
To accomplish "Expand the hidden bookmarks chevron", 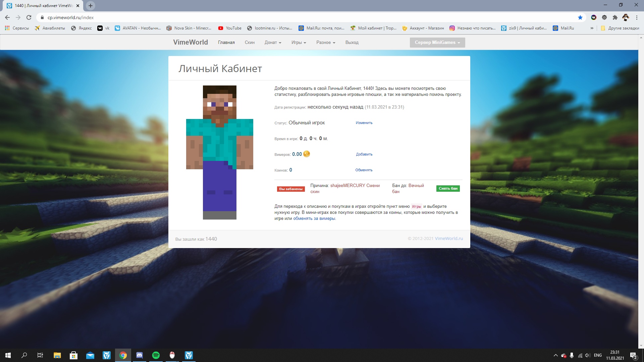I will (592, 28).
